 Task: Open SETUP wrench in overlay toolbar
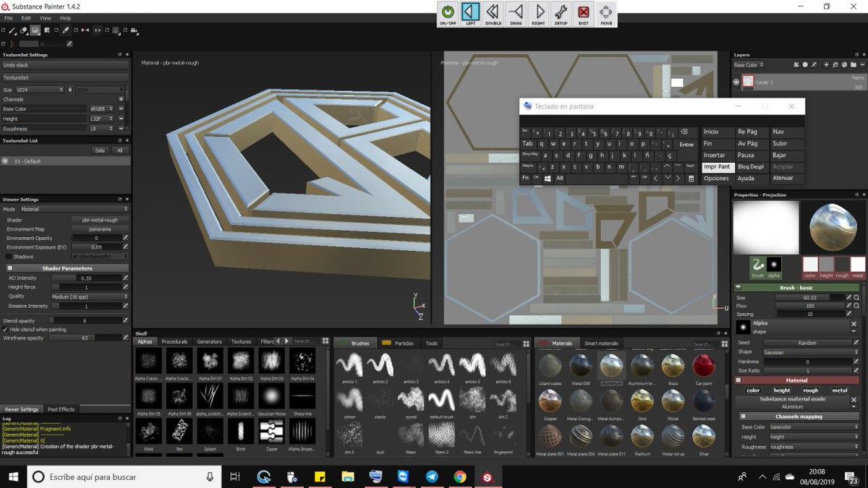click(x=561, y=14)
